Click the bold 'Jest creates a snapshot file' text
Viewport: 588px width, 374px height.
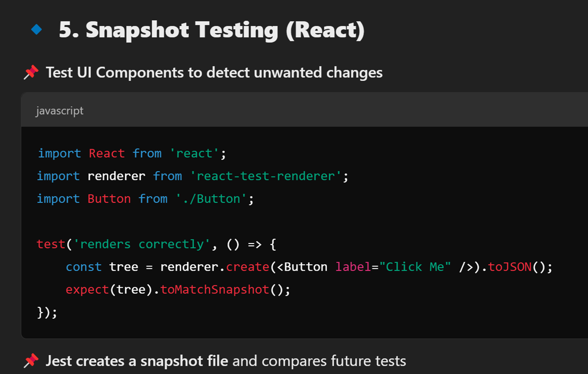(137, 361)
